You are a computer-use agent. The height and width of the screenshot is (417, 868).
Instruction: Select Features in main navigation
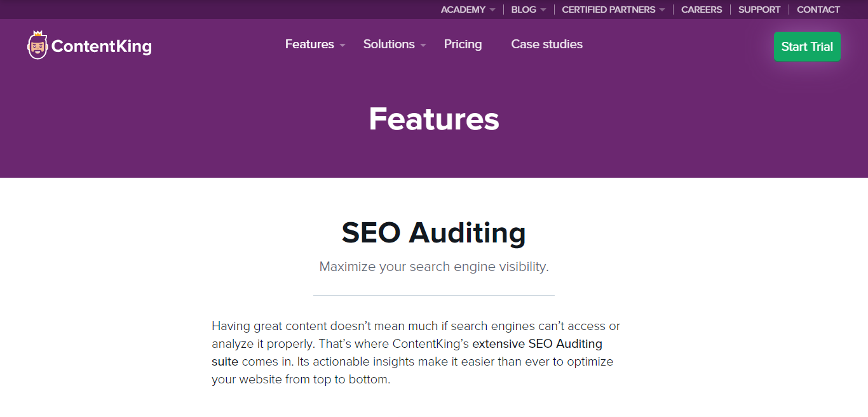309,44
